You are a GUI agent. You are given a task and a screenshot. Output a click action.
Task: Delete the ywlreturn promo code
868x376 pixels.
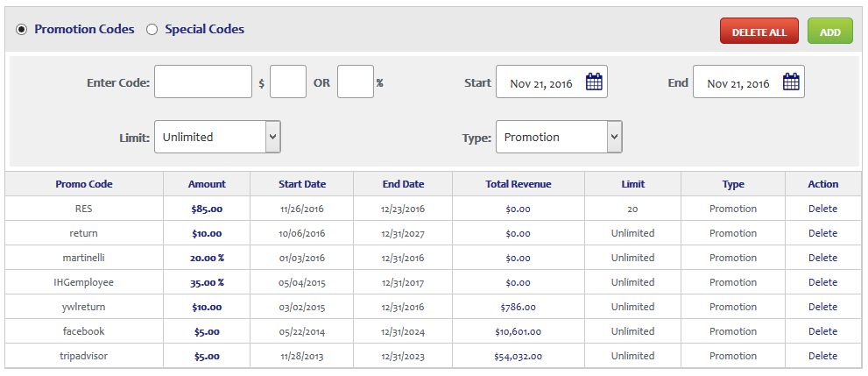[x=822, y=307]
